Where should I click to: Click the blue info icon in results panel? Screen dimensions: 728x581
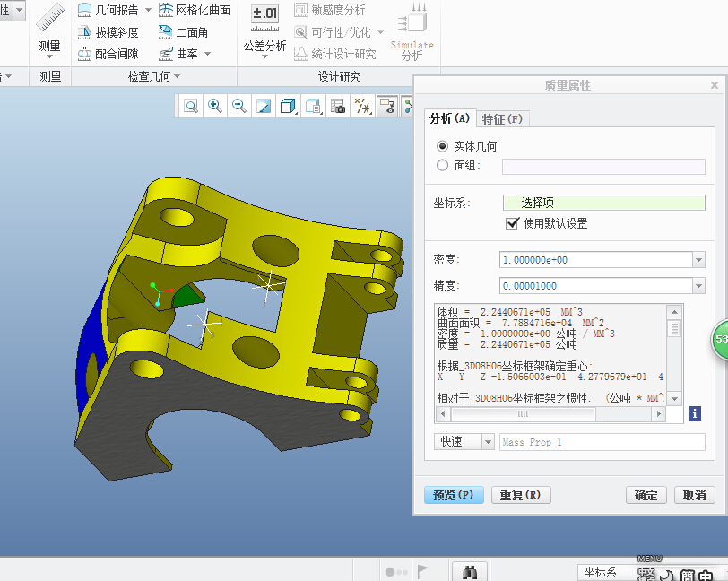pyautogui.click(x=694, y=413)
